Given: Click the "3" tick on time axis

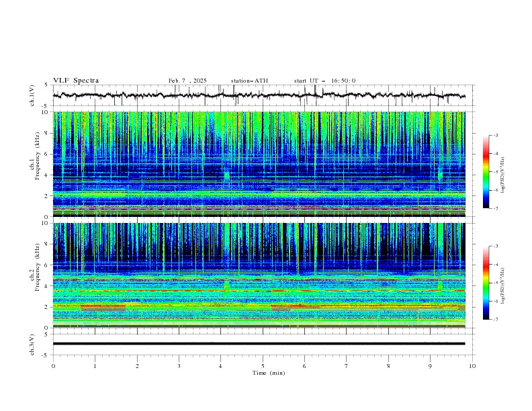Looking at the screenshot, I should (x=179, y=366).
